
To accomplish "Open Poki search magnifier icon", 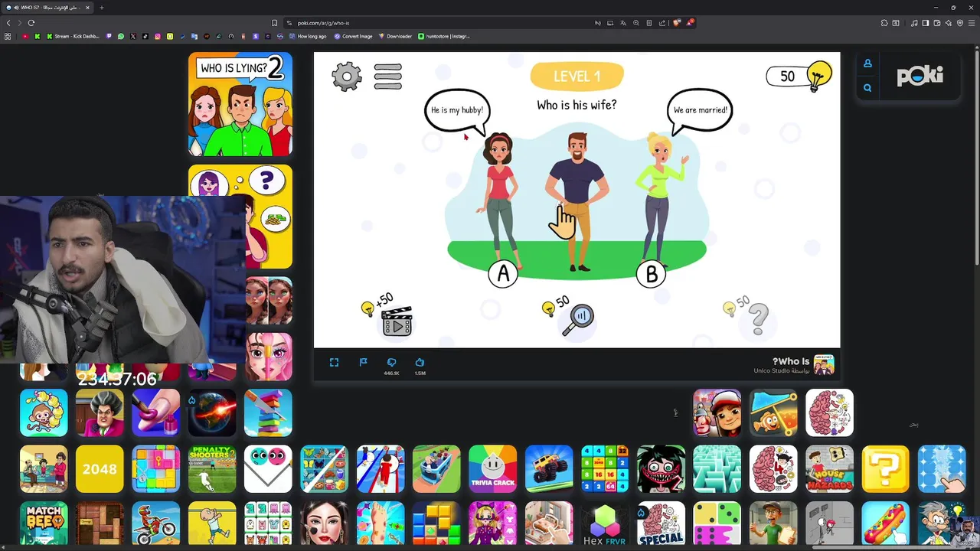I will (867, 88).
